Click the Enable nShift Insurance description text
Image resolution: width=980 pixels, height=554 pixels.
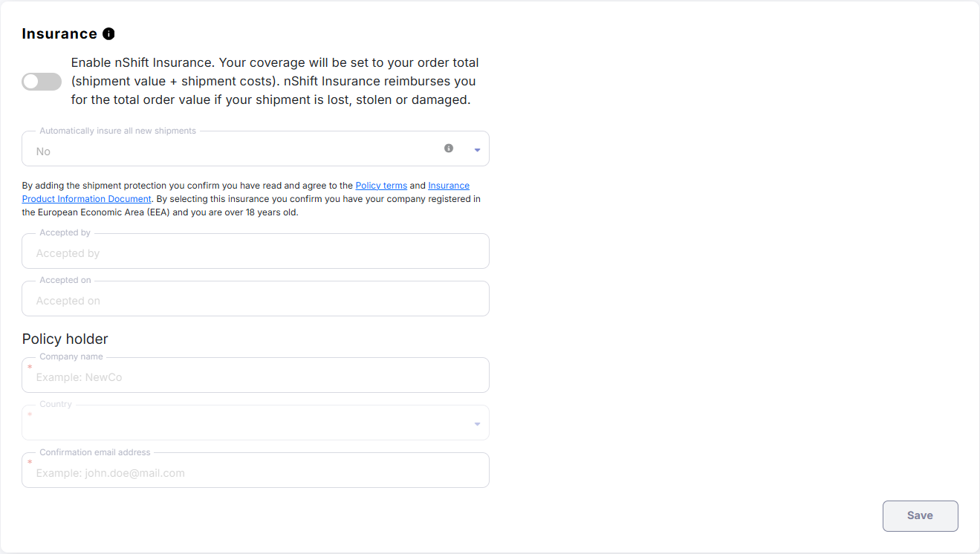pos(275,82)
